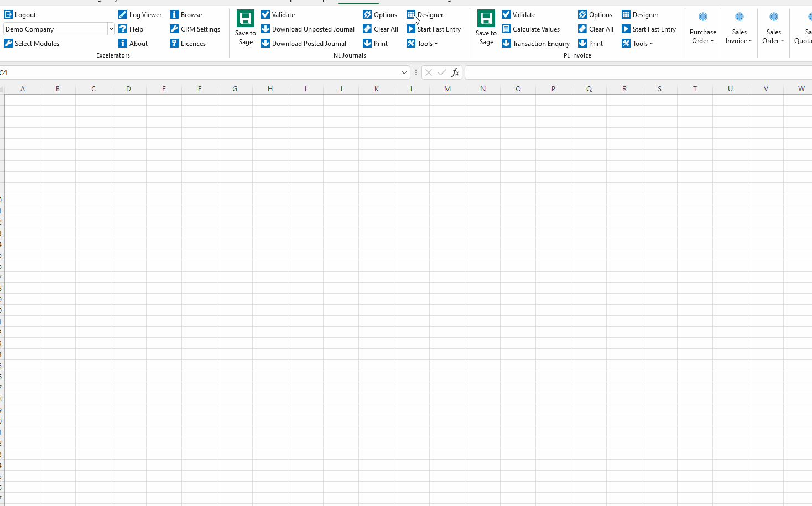Expand NL Journals Tools menu
Viewport: 812px width, 506px height.
423,44
